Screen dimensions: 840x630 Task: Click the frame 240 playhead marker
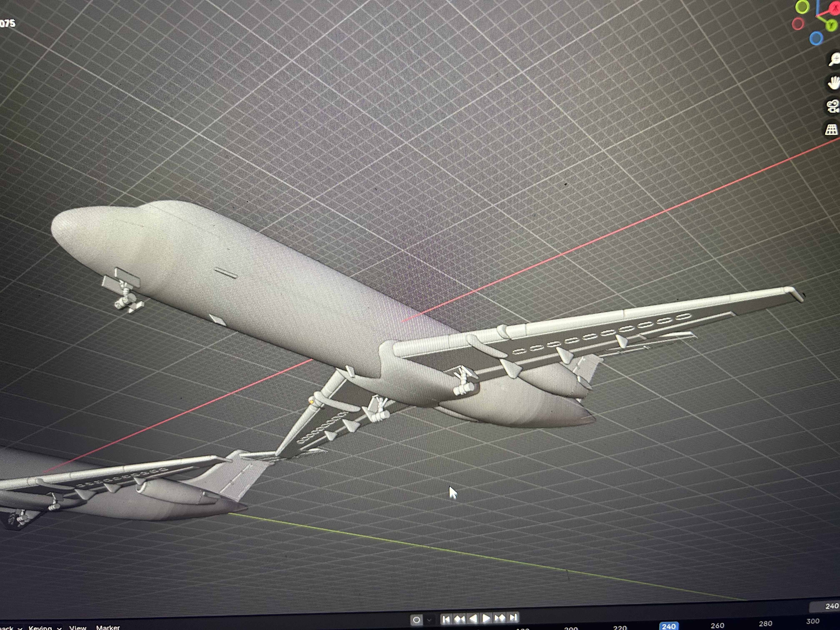click(668, 626)
